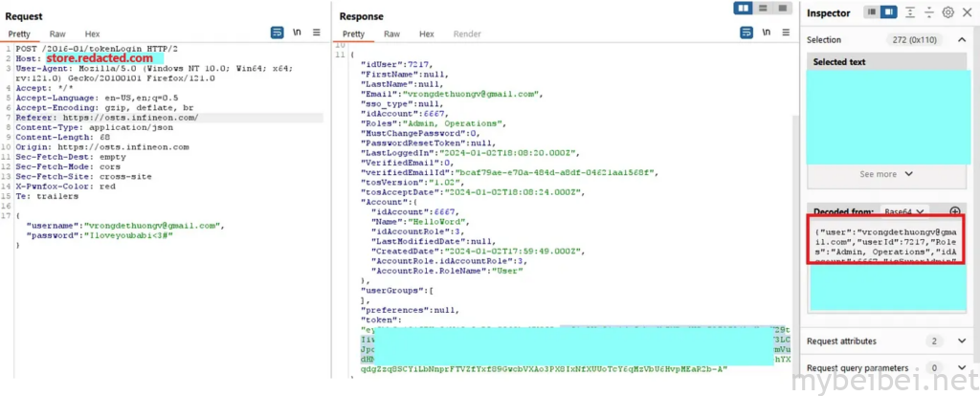Dock Inspector panel to the left side
The image size is (980, 396).
pos(872,12)
